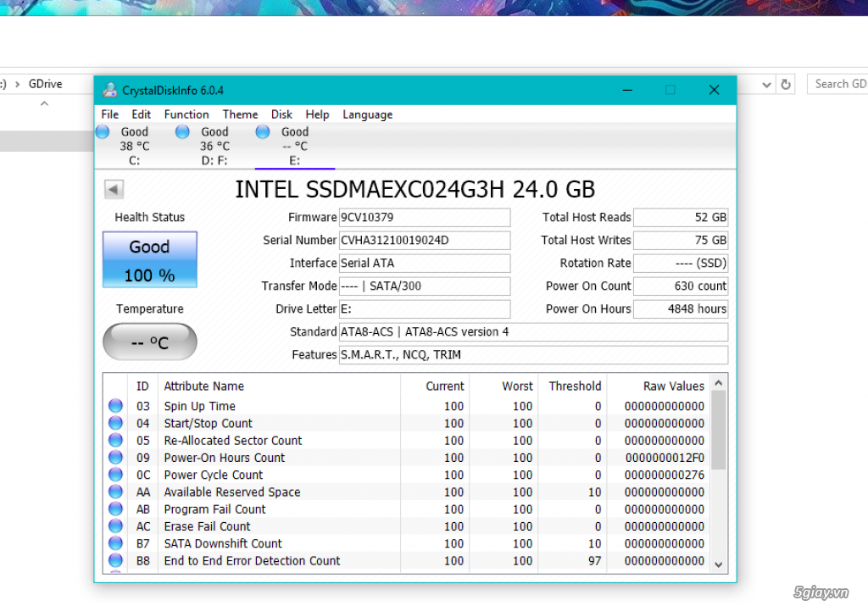The height and width of the screenshot is (606, 868).
Task: Click the Good 100% health status button
Action: click(x=150, y=259)
